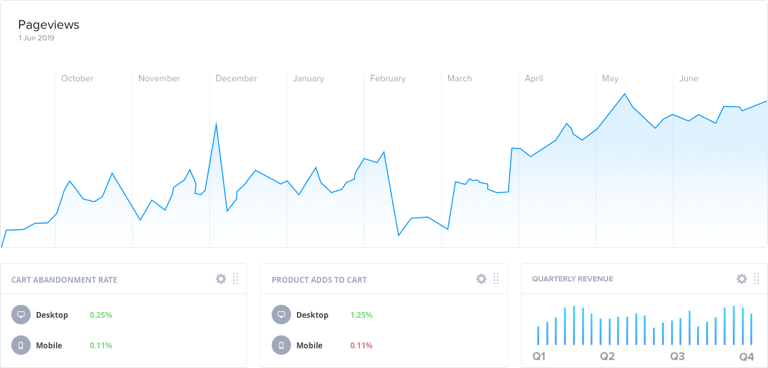
Task: Click Mobile phone icon in Product Adds to Cart
Action: tap(281, 345)
